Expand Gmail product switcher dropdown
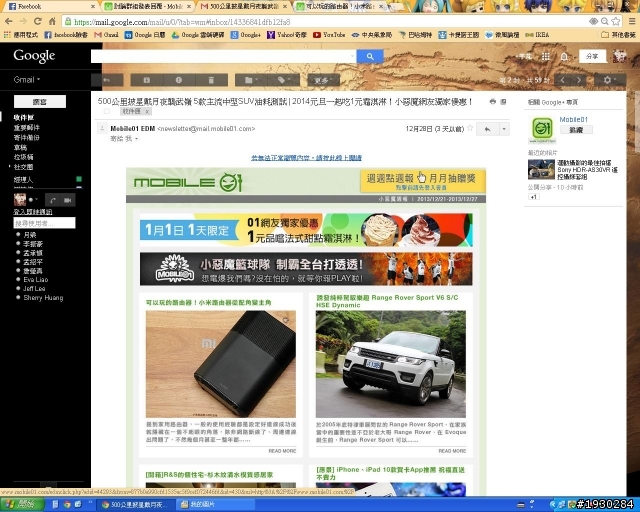This screenshot has width=640, height=512. click(27, 80)
